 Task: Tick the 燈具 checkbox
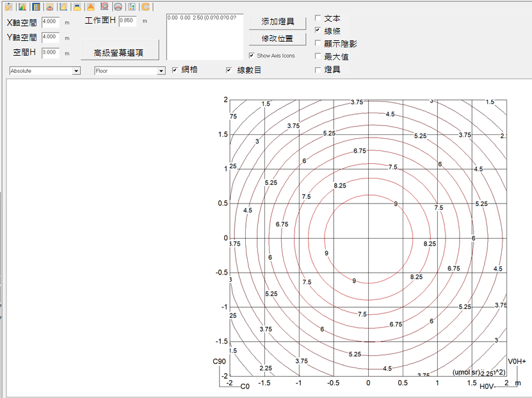(x=318, y=70)
